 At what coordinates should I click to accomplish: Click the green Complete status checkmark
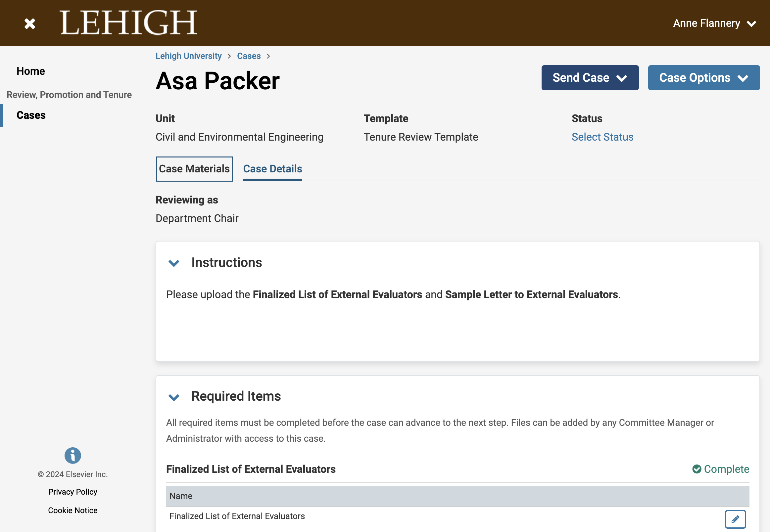[x=697, y=469]
